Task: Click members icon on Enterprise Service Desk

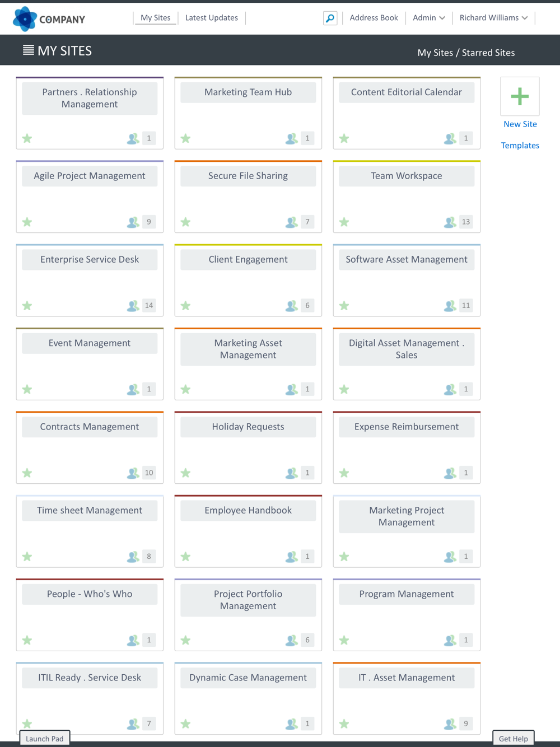Action: [x=133, y=306]
